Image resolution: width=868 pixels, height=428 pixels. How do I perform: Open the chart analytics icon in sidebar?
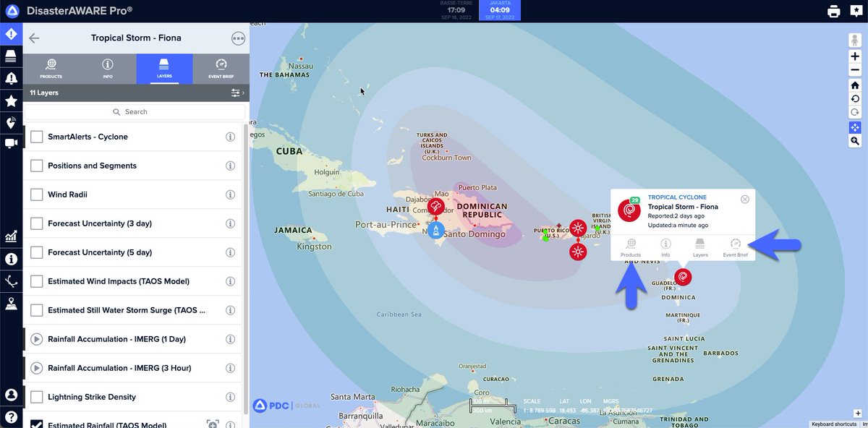(11, 236)
